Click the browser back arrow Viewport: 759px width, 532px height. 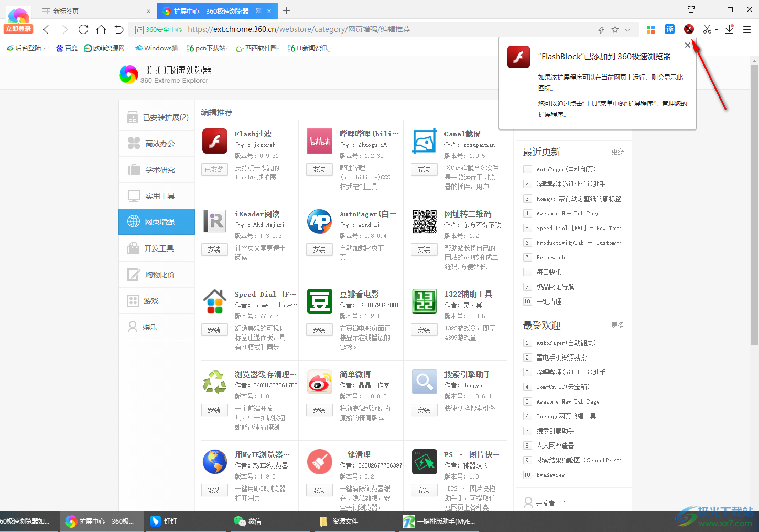coord(46,29)
